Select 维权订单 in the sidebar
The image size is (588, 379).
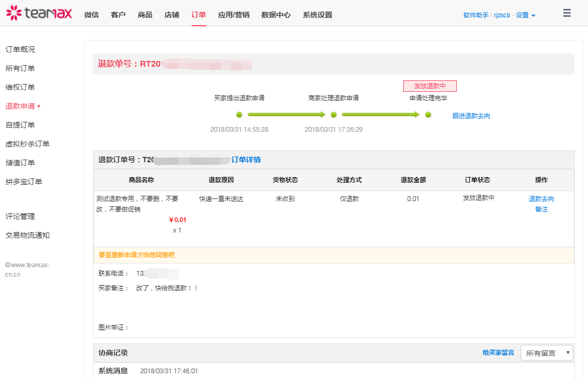tap(20, 87)
